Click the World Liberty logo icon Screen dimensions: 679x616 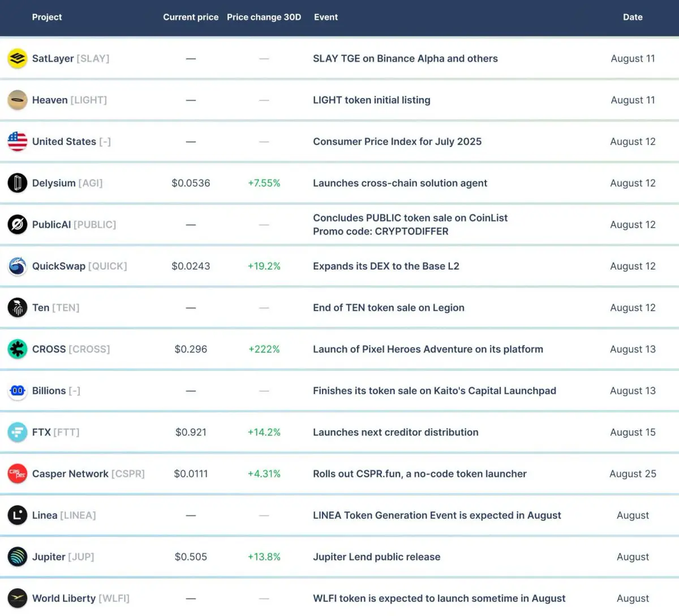[x=18, y=598]
